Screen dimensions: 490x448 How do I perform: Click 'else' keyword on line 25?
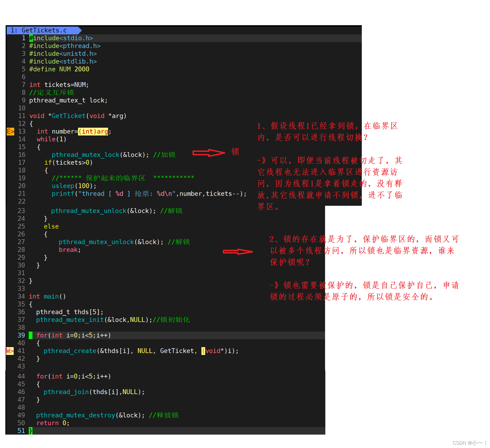(51, 226)
